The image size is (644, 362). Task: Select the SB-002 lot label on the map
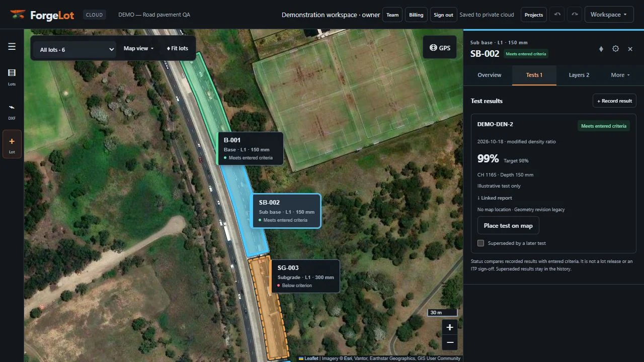[x=286, y=211]
